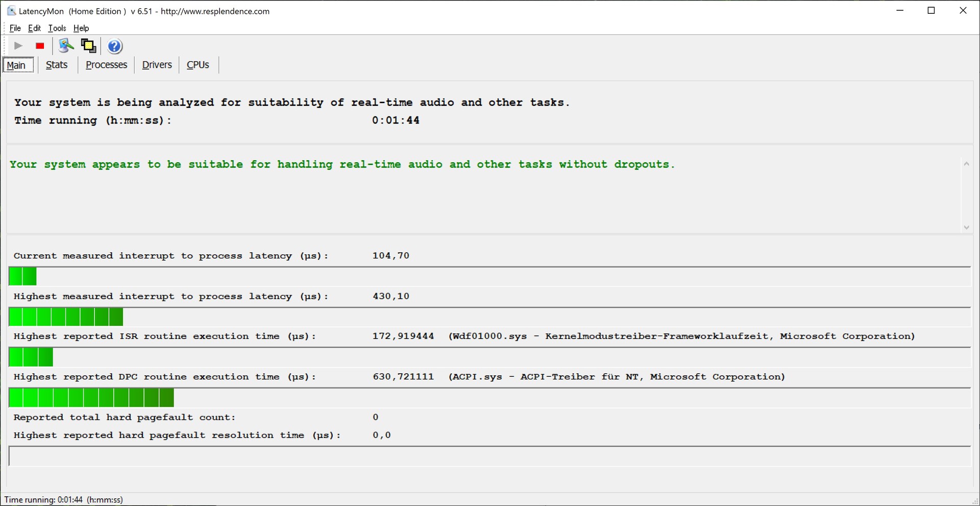Click the LatencyMon title bar app icon

click(x=11, y=11)
